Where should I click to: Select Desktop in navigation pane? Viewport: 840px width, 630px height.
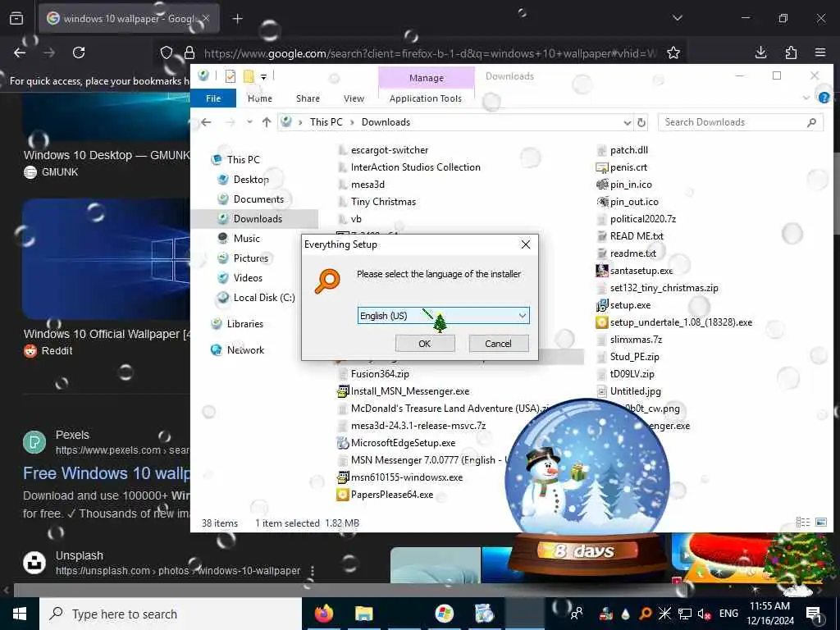click(x=251, y=180)
